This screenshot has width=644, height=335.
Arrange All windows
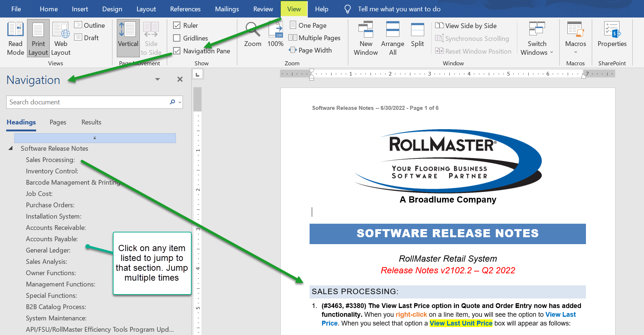coord(392,38)
